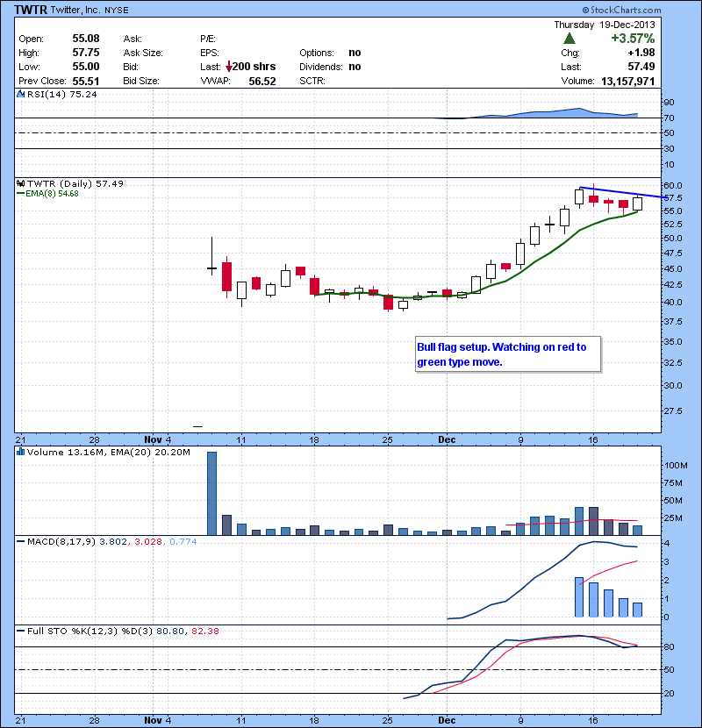Click the 60.0 price axis label

tap(672, 185)
